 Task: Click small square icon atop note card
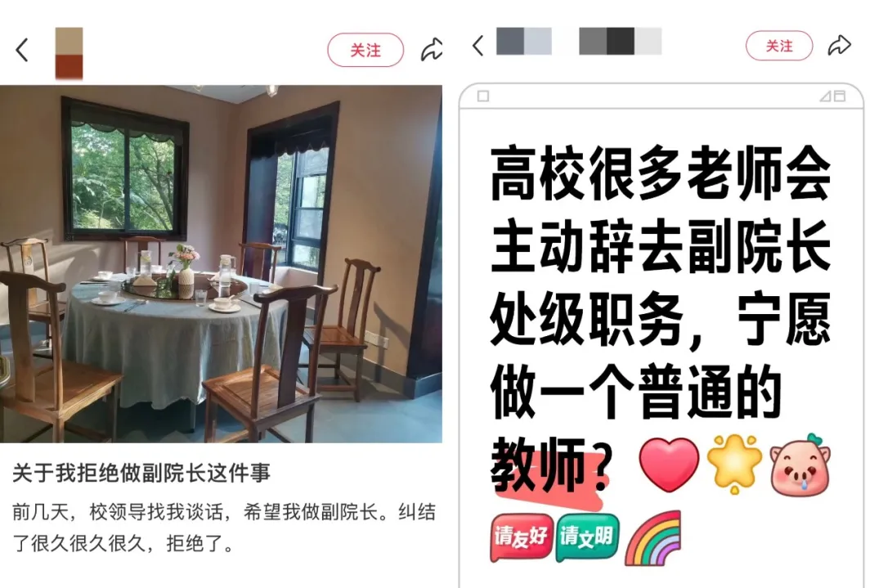pos(483,97)
